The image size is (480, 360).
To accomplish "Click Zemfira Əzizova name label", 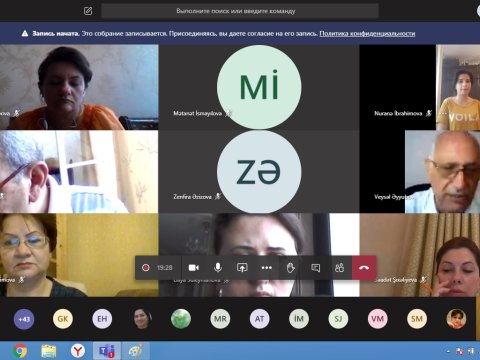I will pos(192,197).
